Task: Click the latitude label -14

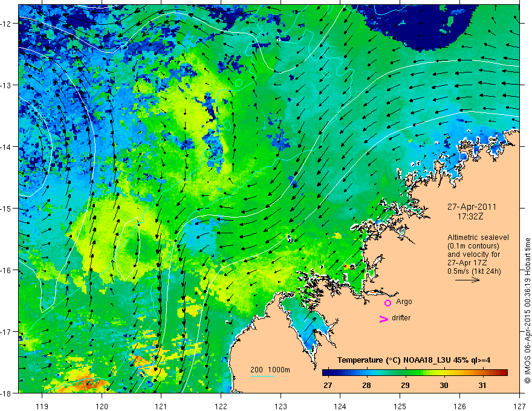Action: pos(5,147)
